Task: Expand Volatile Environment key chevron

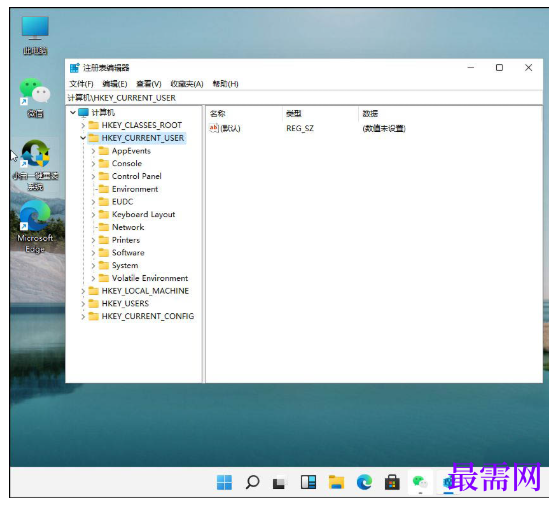Action: [x=93, y=278]
